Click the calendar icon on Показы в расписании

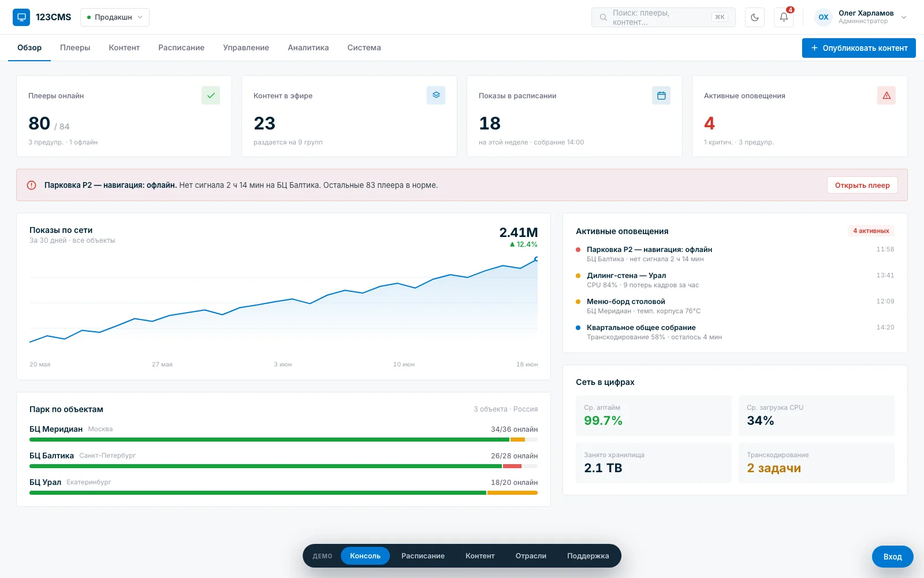click(x=661, y=95)
